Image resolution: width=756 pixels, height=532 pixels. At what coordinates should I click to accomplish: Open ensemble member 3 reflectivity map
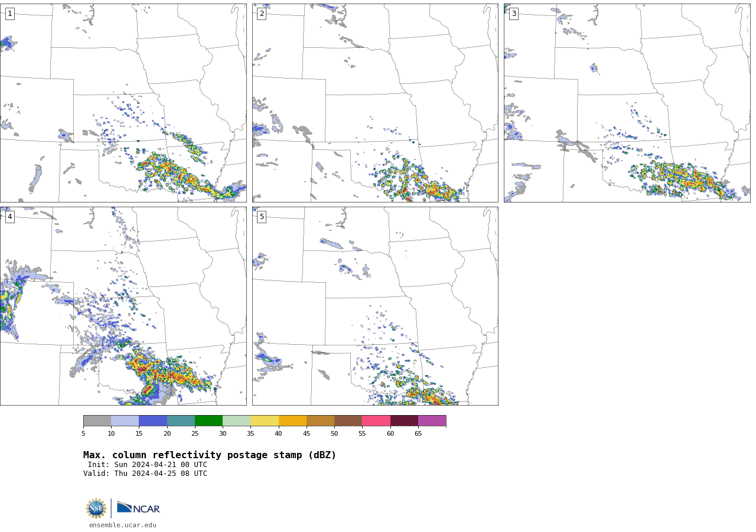[627, 103]
